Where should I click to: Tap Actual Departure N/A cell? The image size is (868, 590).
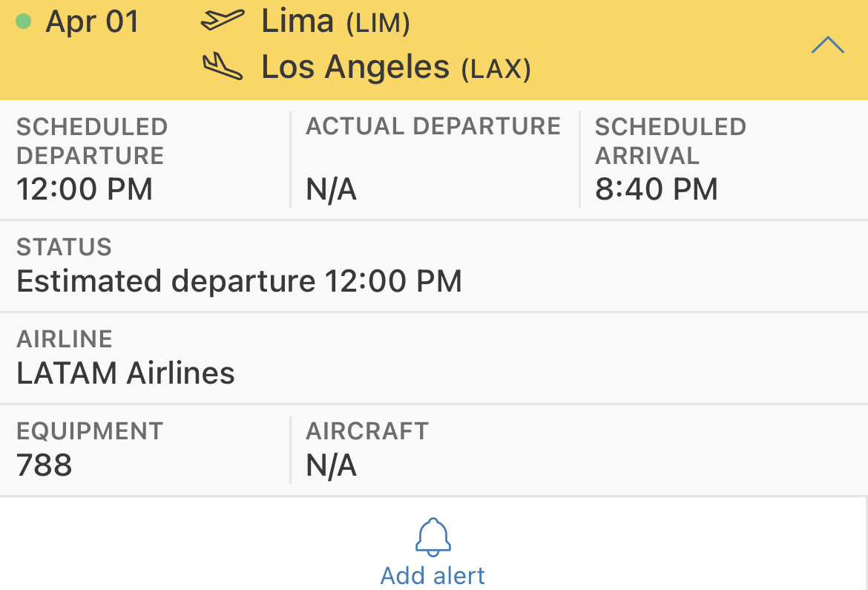coord(433,160)
